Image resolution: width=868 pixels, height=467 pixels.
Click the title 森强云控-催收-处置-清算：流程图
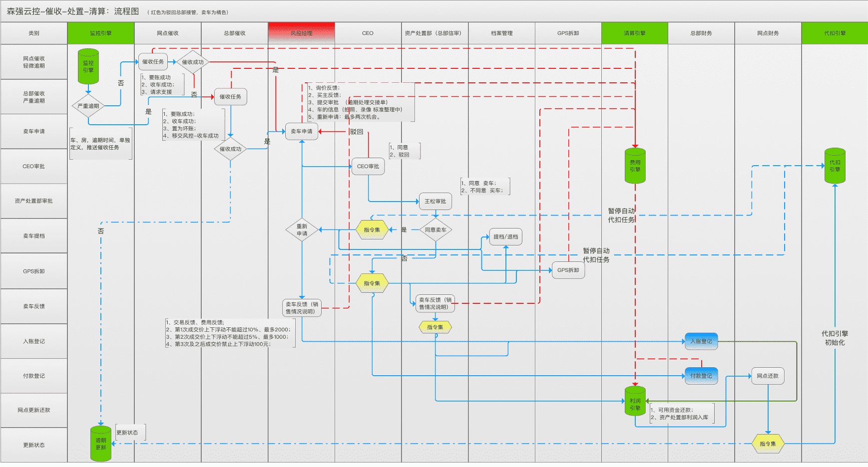click(x=72, y=11)
